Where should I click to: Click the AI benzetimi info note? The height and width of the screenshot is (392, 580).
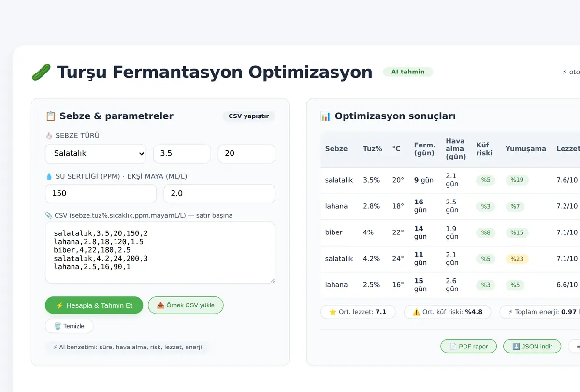128,347
